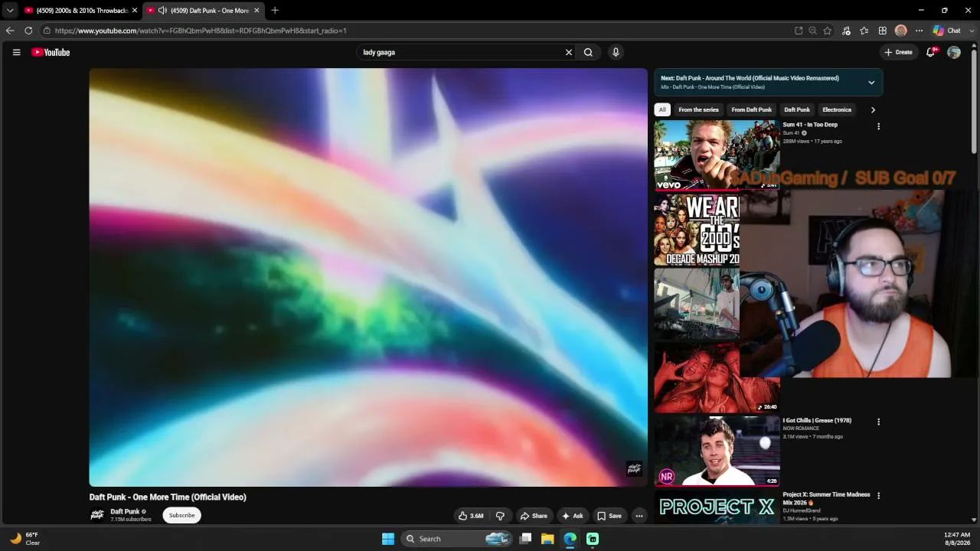This screenshot has width=980, height=551.
Task: Share the Daft Punk video
Action: (534, 516)
